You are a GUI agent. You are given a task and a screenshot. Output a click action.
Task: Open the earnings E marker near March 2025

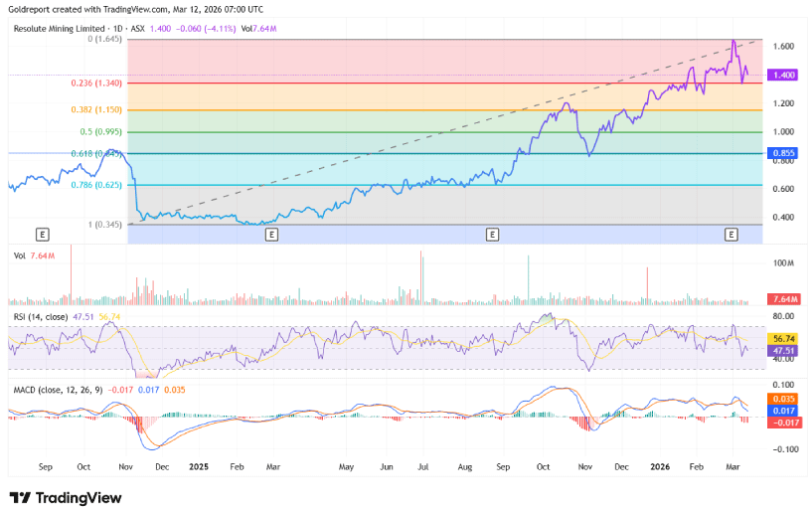click(271, 235)
